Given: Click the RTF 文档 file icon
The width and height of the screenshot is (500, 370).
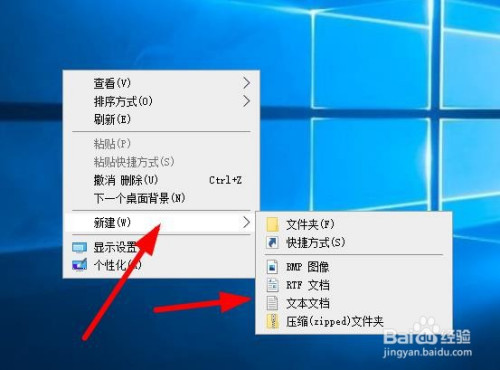Looking at the screenshot, I should click(x=272, y=285).
